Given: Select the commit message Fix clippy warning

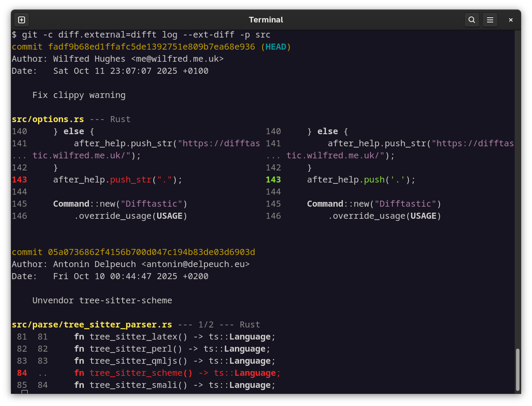Looking at the screenshot, I should (79, 95).
